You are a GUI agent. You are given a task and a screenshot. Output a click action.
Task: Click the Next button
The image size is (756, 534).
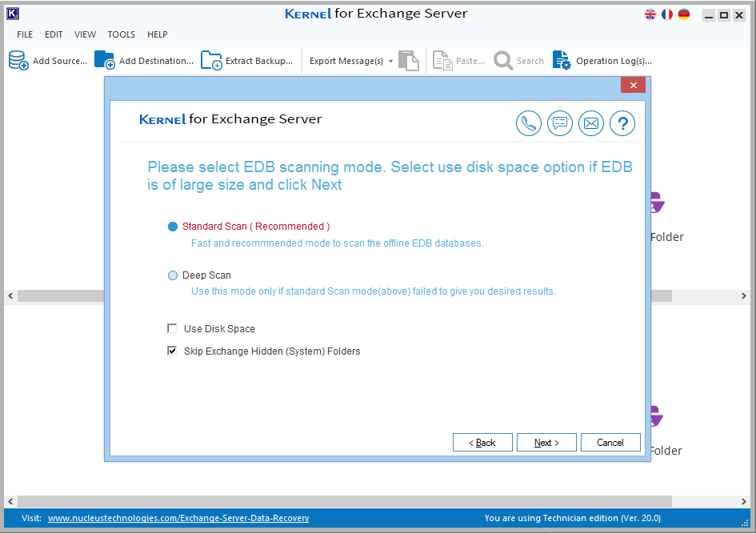pos(546,443)
